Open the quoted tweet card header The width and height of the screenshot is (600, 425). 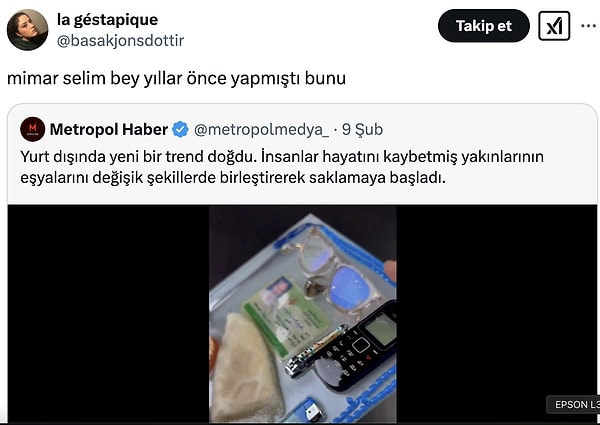[202, 129]
